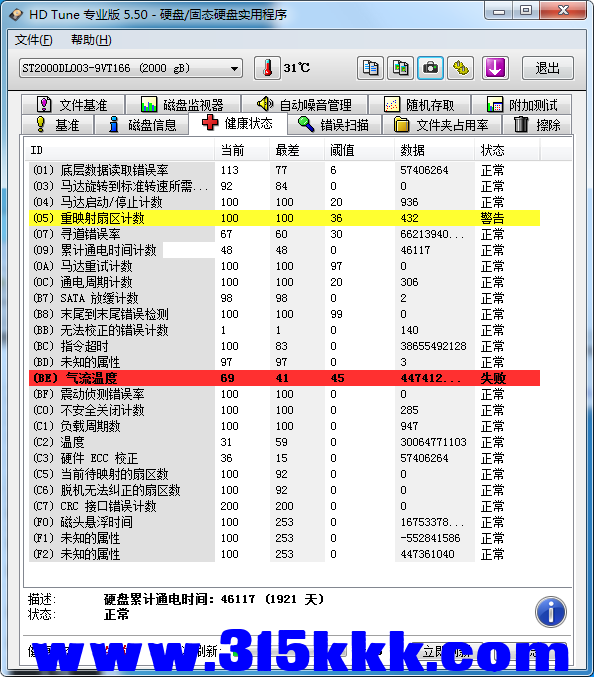The width and height of the screenshot is (594, 677).
Task: Select the 健康状态 tab
Action: click(238, 123)
